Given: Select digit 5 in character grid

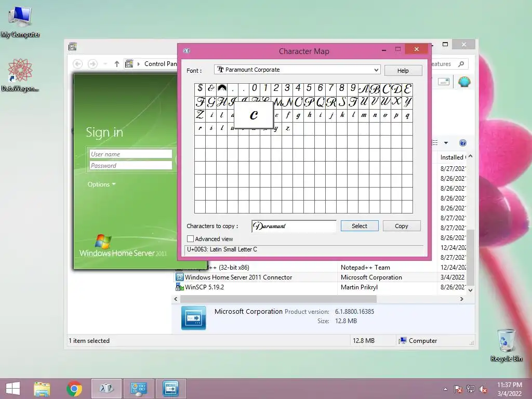Looking at the screenshot, I should point(309,88).
